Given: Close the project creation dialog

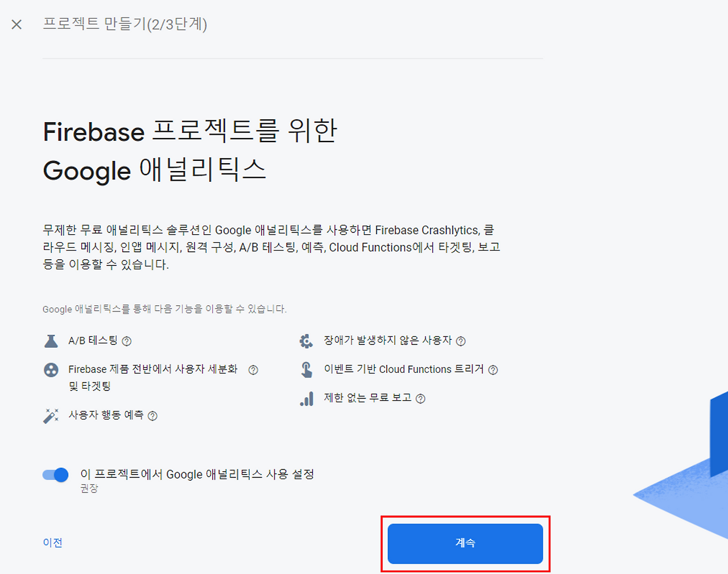Looking at the screenshot, I should [x=16, y=24].
